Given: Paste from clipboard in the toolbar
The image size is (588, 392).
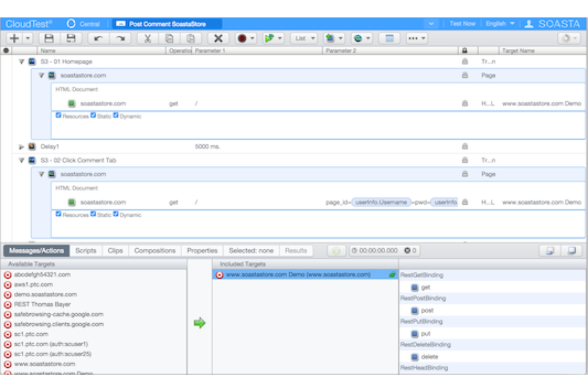Looking at the screenshot, I should coord(191,39).
